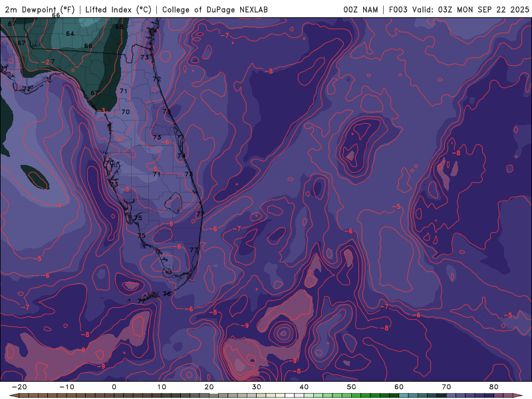
Task: Click the "0" color bar label
Action: tap(114, 387)
